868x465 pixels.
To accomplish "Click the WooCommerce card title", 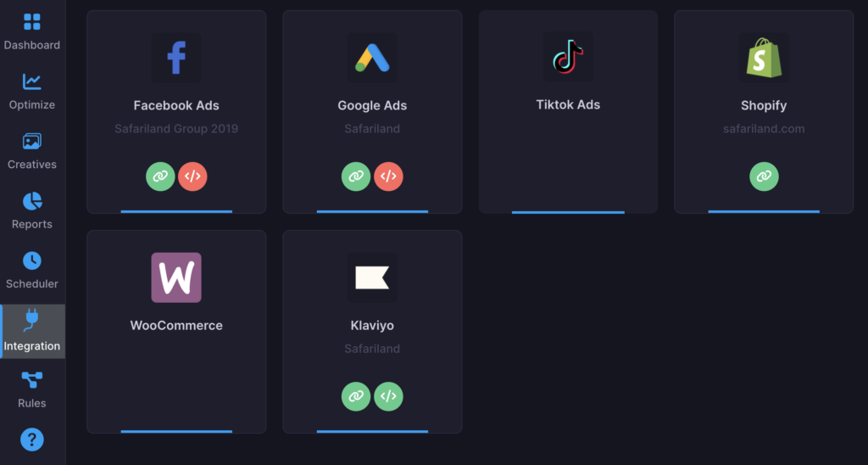I will [176, 325].
